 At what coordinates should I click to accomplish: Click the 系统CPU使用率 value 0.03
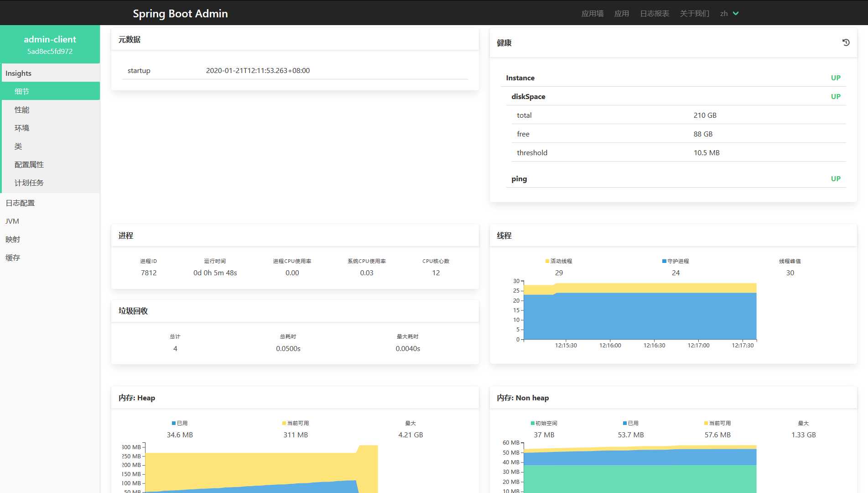[x=367, y=273]
